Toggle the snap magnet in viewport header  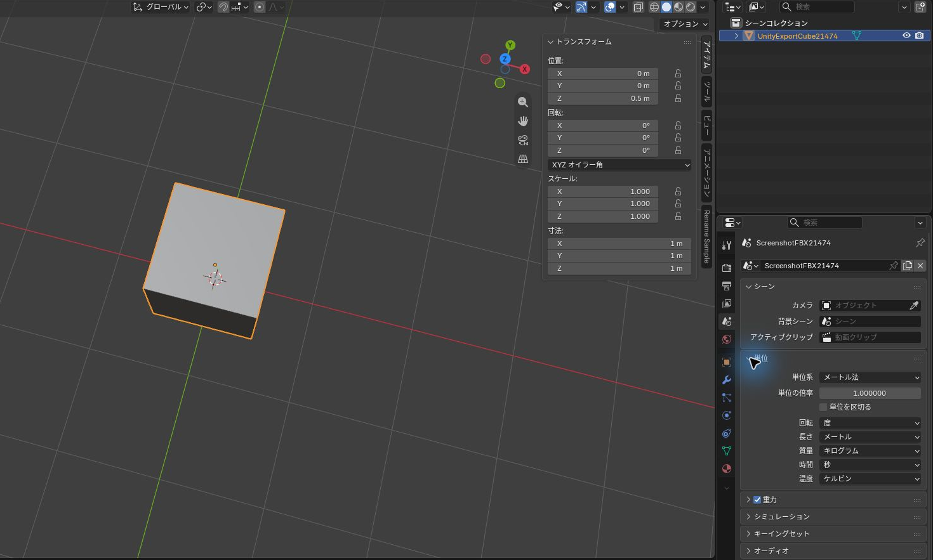[x=223, y=7]
